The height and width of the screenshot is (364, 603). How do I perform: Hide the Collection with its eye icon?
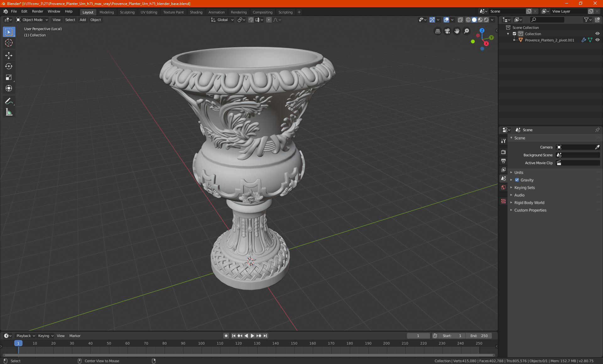[x=597, y=34]
